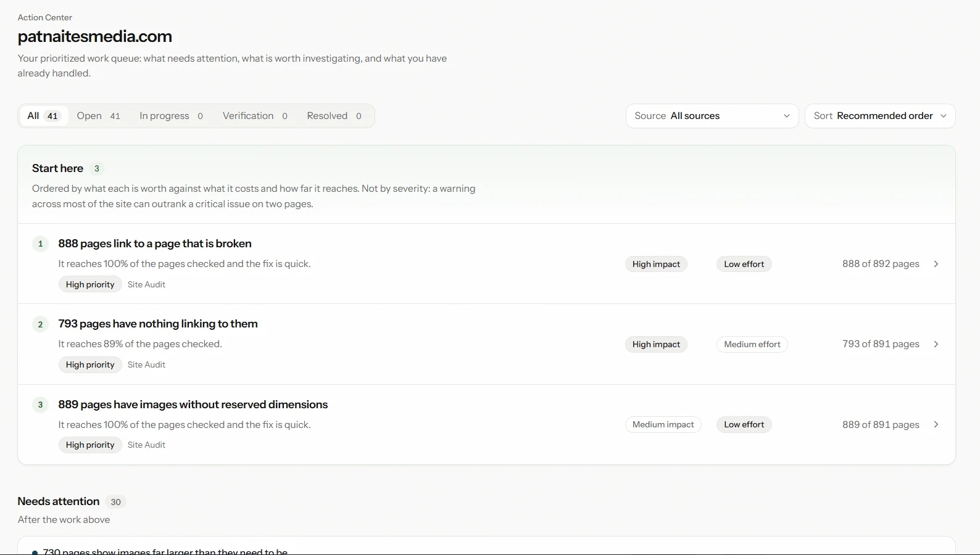Switch to the Open tab
Viewport: 980px width, 555px height.
pyautogui.click(x=98, y=116)
